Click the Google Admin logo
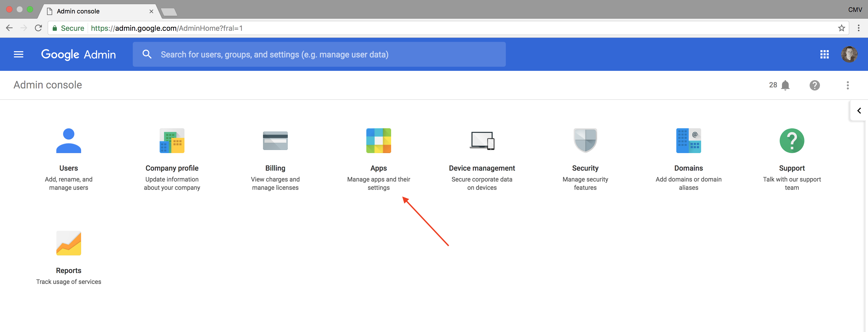This screenshot has width=868, height=332. pyautogui.click(x=78, y=54)
